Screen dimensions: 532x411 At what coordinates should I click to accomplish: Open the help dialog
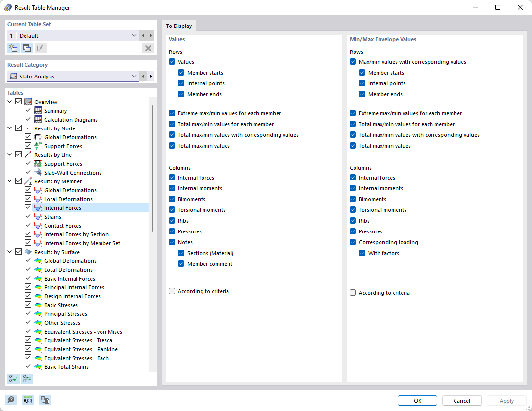pyautogui.click(x=11, y=400)
